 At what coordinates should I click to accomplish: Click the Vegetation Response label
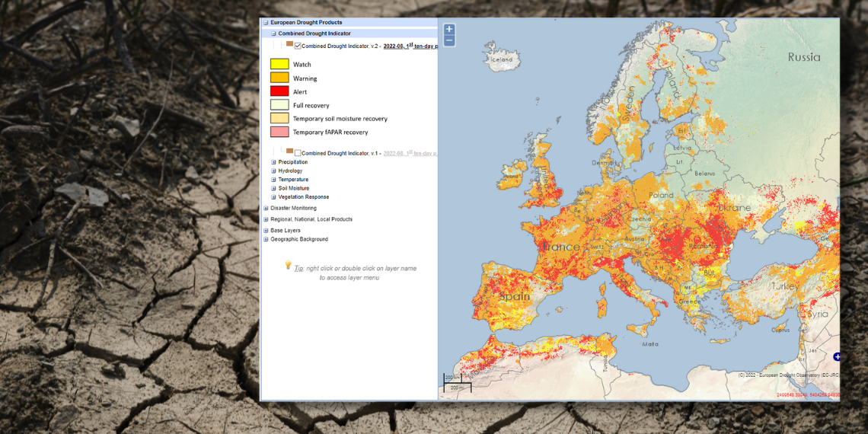click(303, 197)
